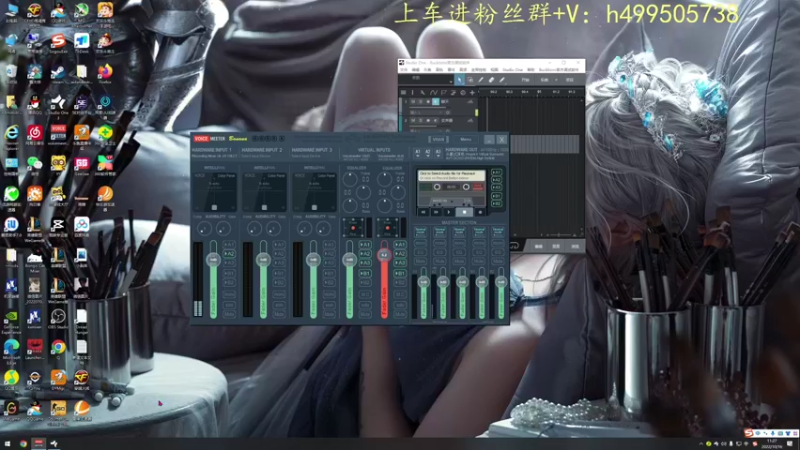Toggle B1 routing on Hardware Input 1

coord(230,273)
